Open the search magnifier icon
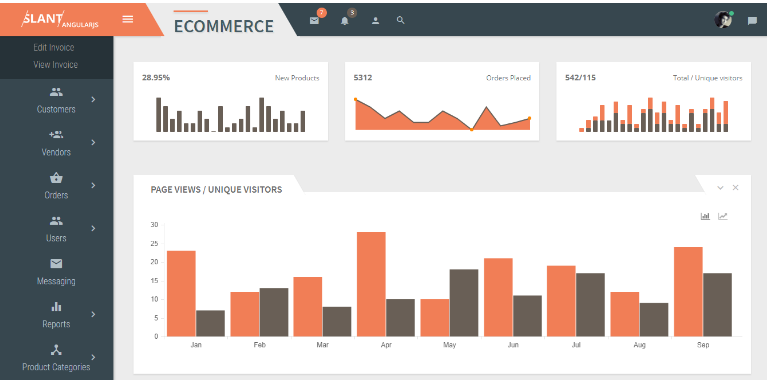 (401, 21)
